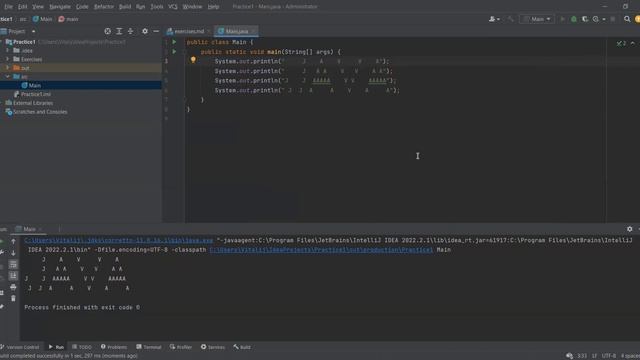This screenshot has width=640, height=360.
Task: Click the Clear All trash icon
Action: click(x=13, y=299)
